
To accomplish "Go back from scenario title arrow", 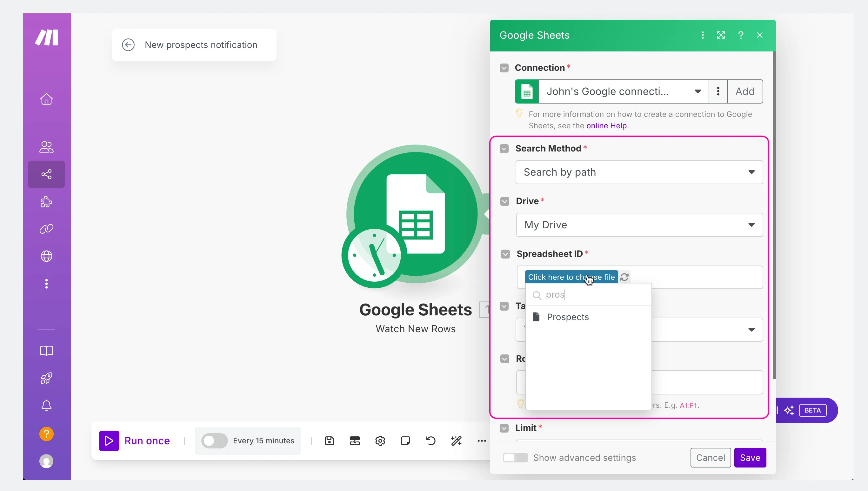I will (x=128, y=45).
